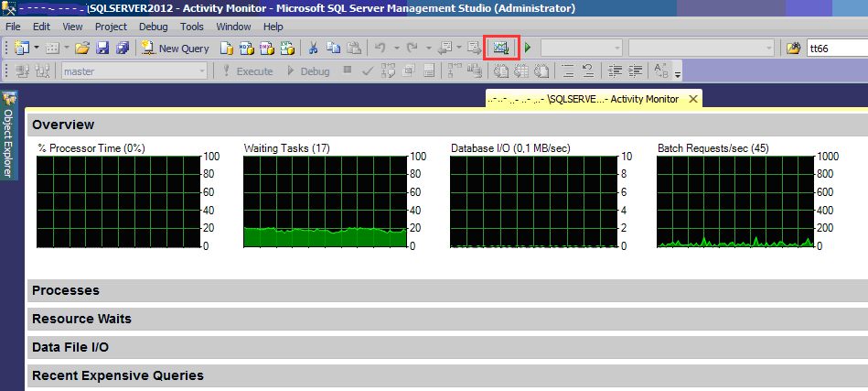The width and height of the screenshot is (868, 391).
Task: Select Results to Text icon
Action: 501,71
